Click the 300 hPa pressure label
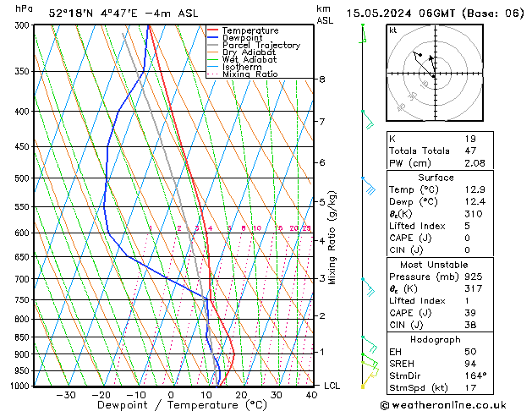This screenshot has height=411, width=532. pos(24,25)
